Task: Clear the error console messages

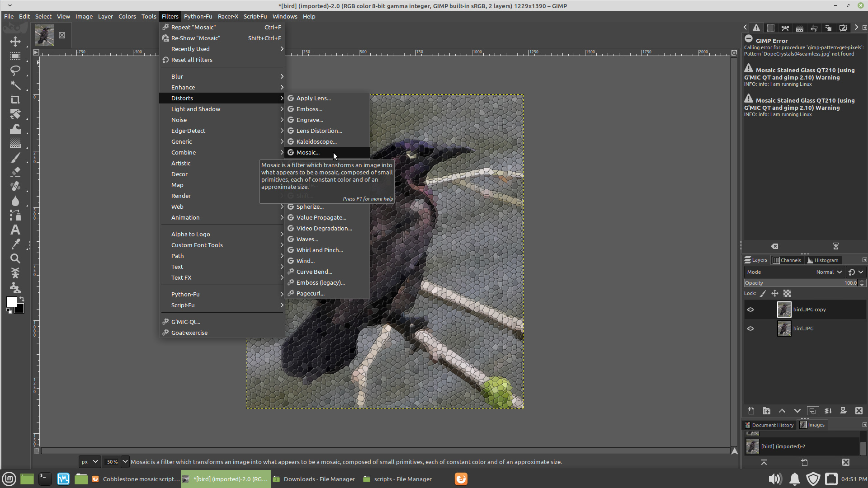Action: [775, 246]
